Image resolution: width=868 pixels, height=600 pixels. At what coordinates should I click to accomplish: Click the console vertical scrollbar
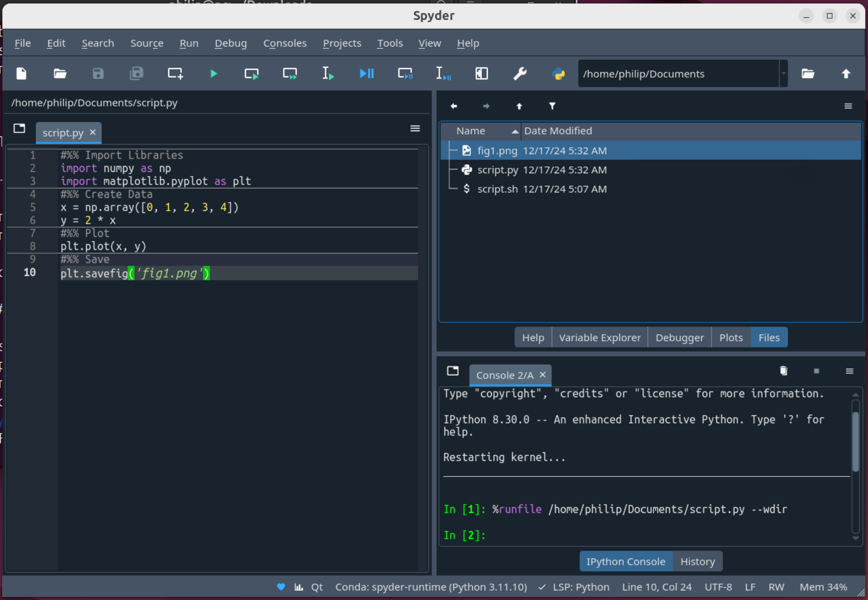click(x=856, y=442)
